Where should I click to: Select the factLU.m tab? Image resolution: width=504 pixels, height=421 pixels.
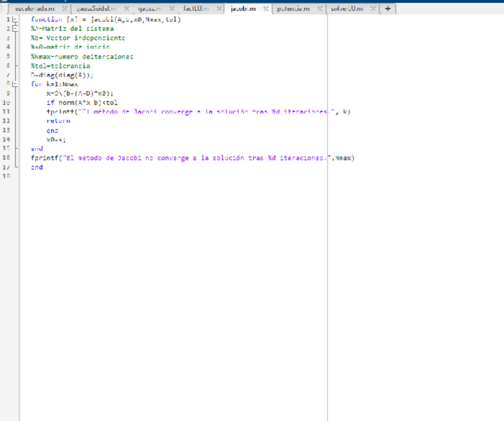click(x=196, y=9)
